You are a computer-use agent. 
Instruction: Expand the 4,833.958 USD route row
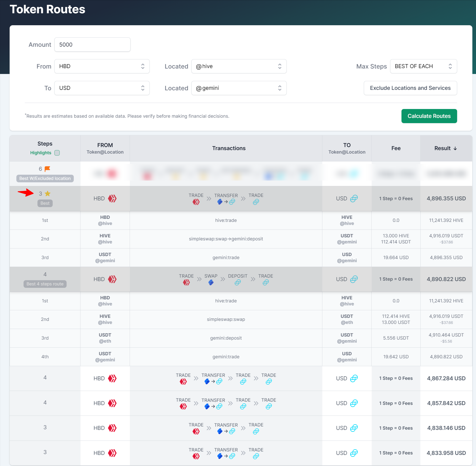(241, 453)
